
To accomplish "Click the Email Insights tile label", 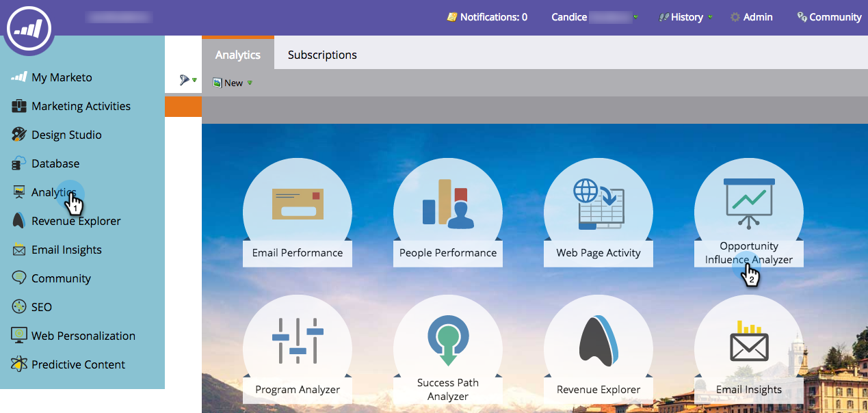I will [x=749, y=389].
